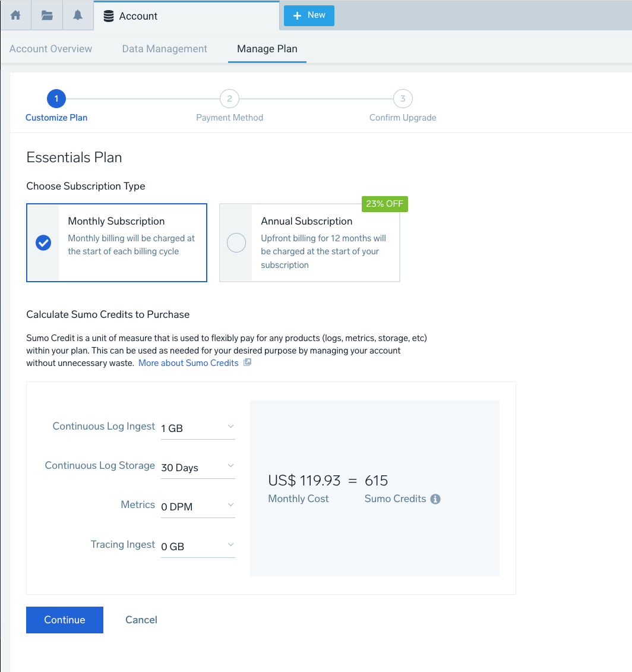Open the Tracing Ingest dropdown
632x672 pixels.
tap(198, 546)
